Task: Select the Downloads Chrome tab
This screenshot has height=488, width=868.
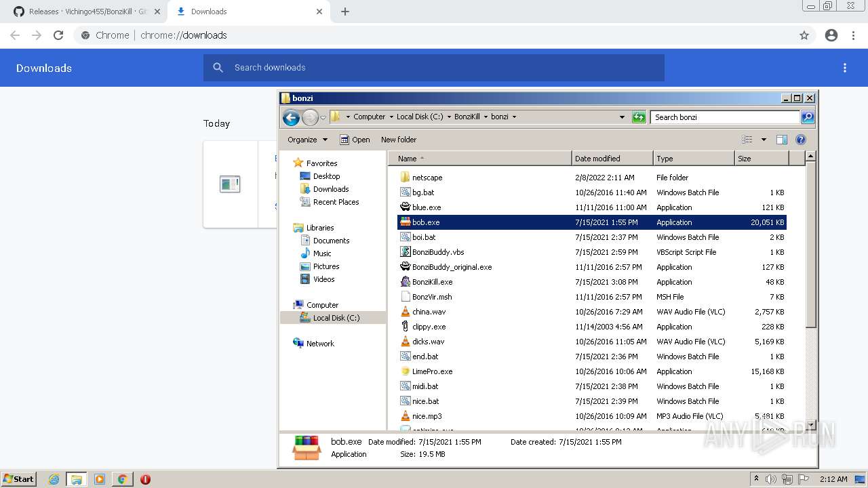Action: pyautogui.click(x=248, y=12)
